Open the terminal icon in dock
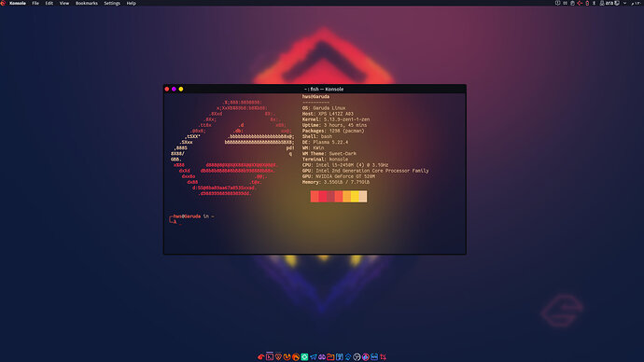Viewport: 644px width, 362px height. [x=270, y=357]
